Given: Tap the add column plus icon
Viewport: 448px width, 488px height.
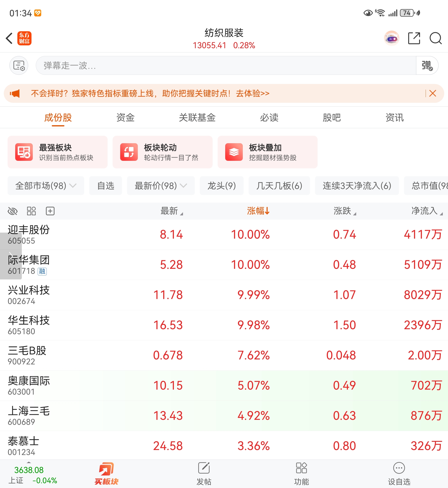Looking at the screenshot, I should [x=50, y=211].
